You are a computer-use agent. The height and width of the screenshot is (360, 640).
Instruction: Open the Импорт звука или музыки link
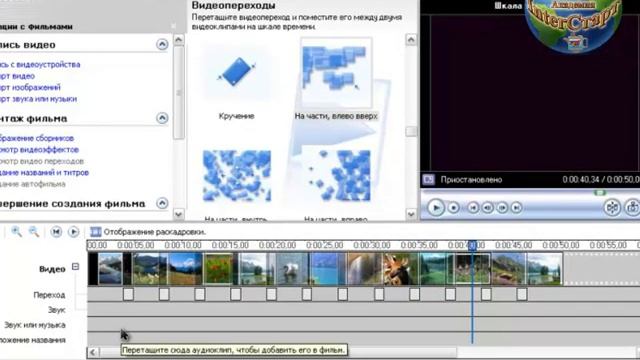point(38,99)
